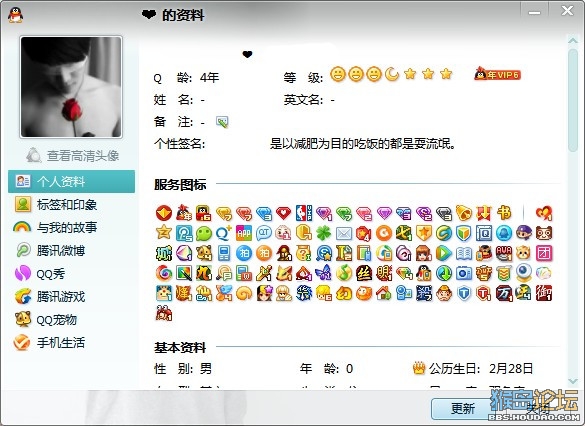Click the orange 管 service icon
The width and height of the screenshot is (585, 426).
pyautogui.click(x=484, y=273)
